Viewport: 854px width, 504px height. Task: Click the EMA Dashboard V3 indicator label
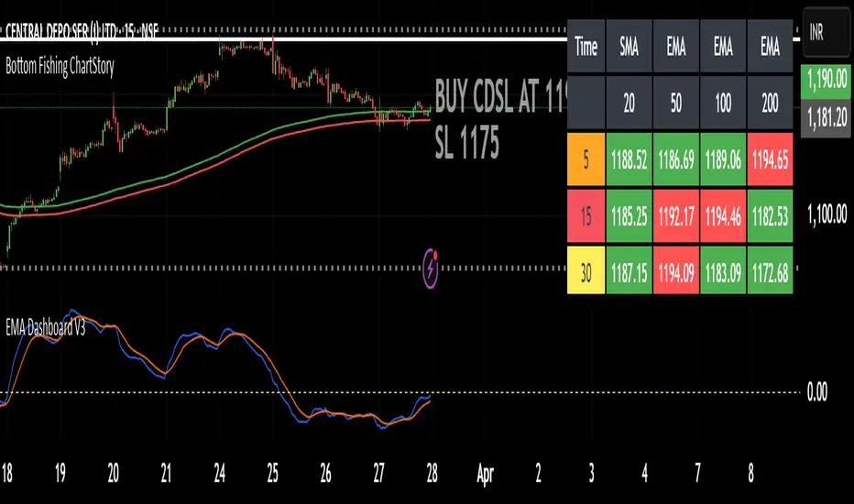pos(46,327)
